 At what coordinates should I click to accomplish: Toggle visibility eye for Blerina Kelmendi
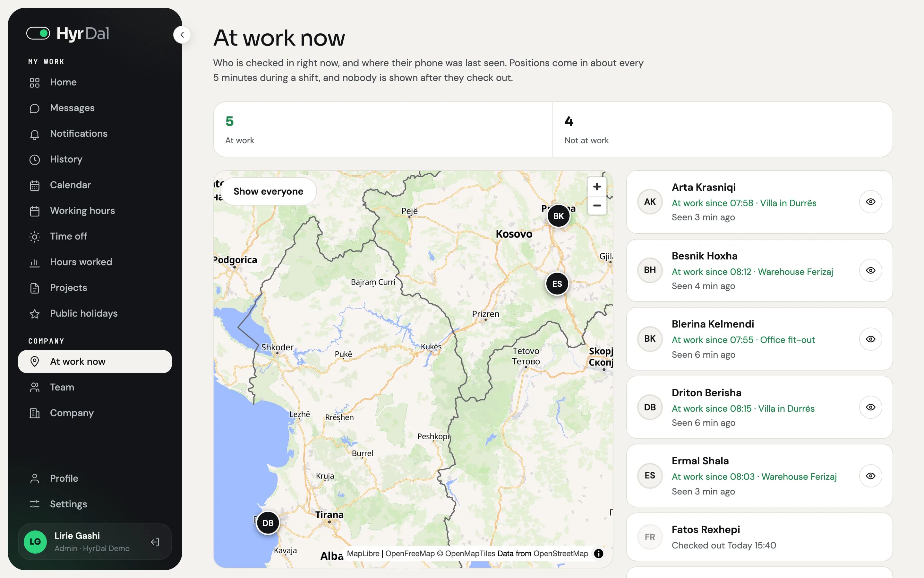tap(870, 339)
